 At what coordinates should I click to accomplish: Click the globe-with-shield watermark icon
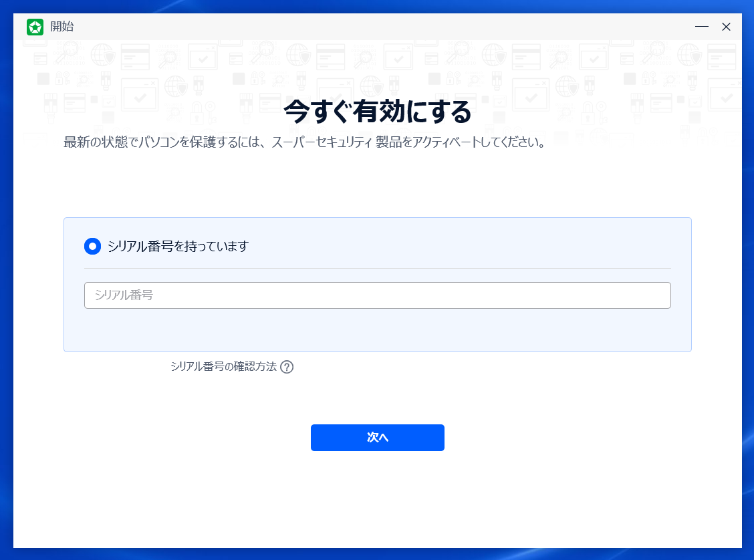pos(102,57)
